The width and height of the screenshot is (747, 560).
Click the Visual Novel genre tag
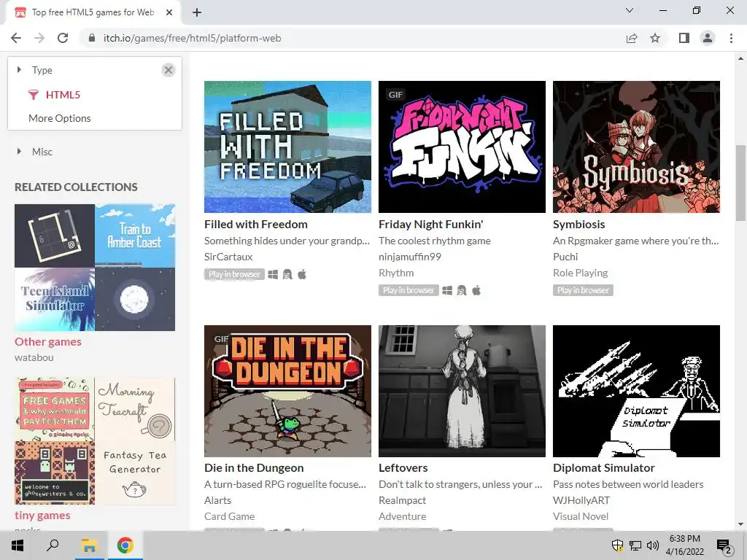click(580, 516)
